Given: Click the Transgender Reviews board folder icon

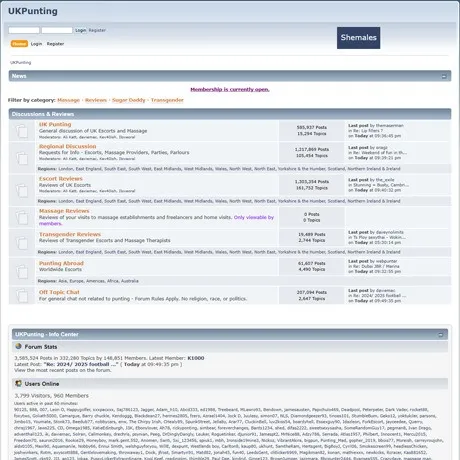Looking at the screenshot, I should (22, 242).
